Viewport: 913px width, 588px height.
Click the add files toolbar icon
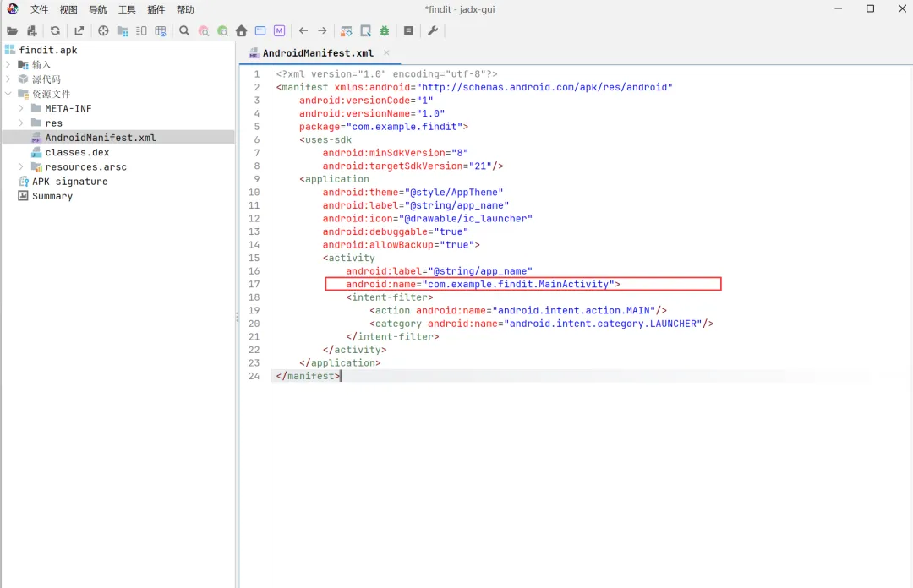[32, 31]
